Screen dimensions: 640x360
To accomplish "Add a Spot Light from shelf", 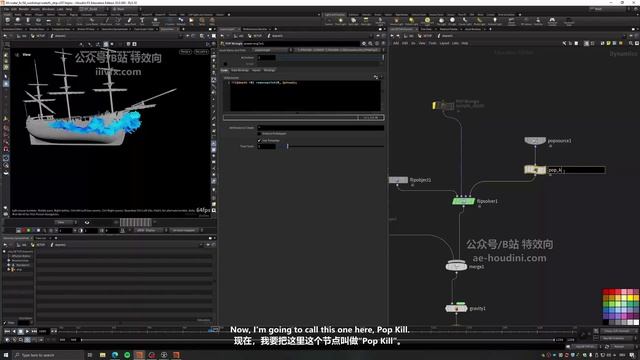I will [x=353, y=21].
